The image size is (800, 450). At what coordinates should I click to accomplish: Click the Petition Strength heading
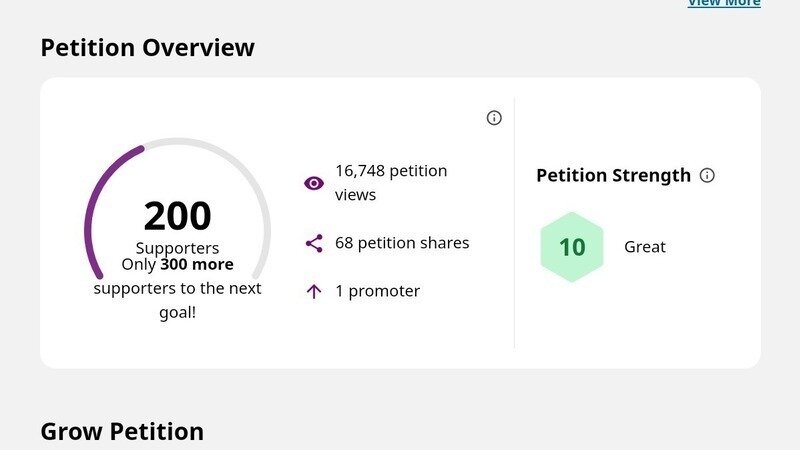[613, 176]
